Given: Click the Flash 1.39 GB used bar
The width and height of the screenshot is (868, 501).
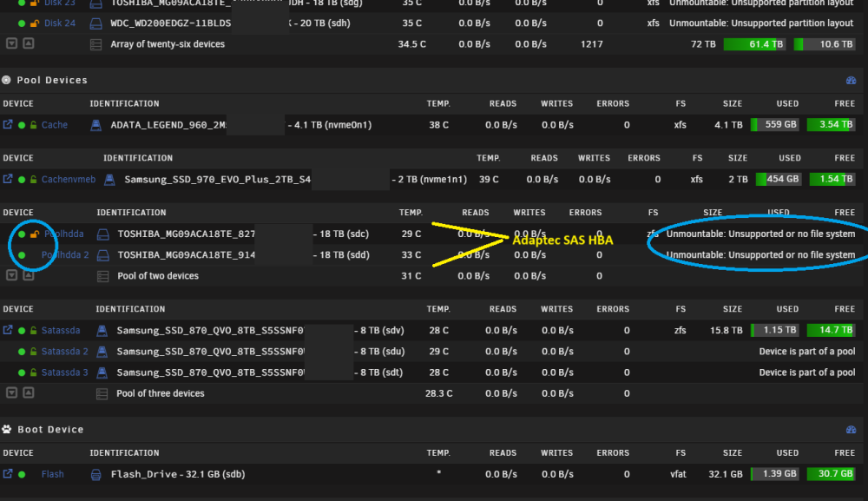Looking at the screenshot, I should (775, 474).
